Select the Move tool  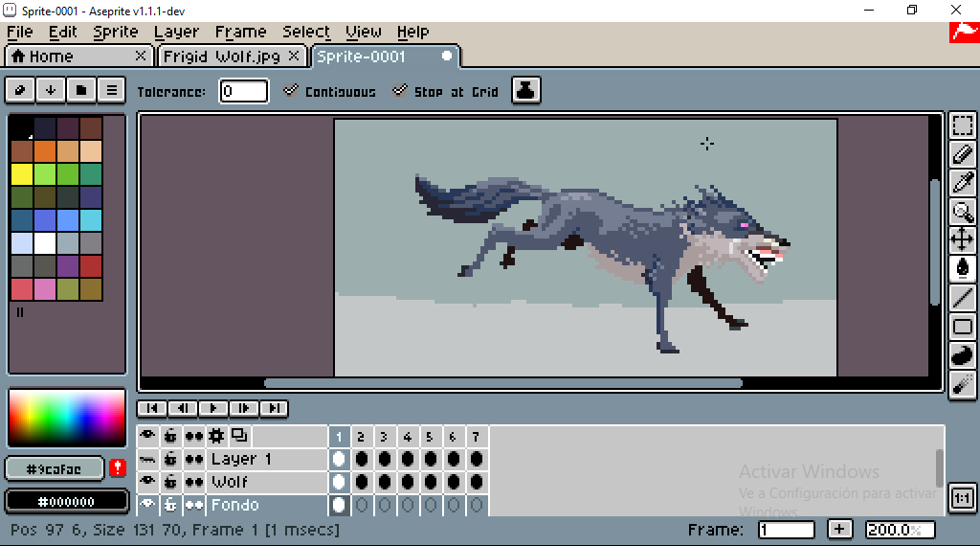963,240
